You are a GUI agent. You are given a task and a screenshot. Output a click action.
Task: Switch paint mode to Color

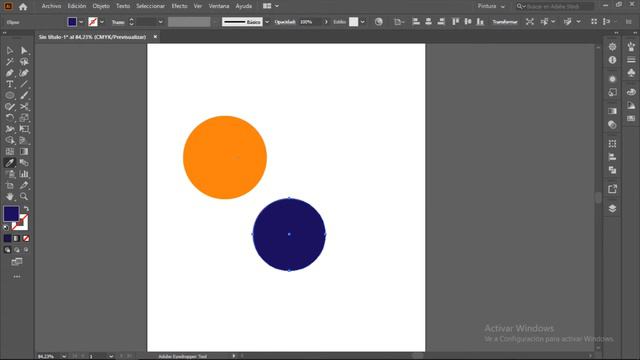point(7,238)
